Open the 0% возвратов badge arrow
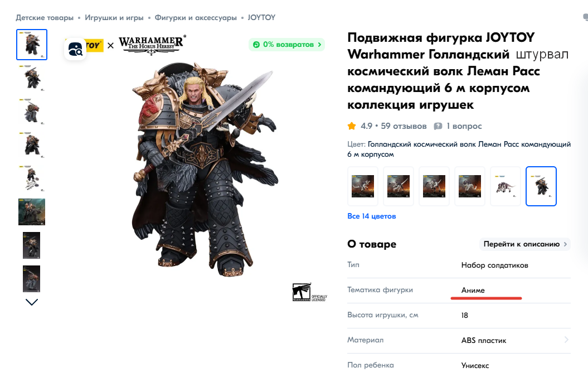588x382 pixels. coord(319,45)
